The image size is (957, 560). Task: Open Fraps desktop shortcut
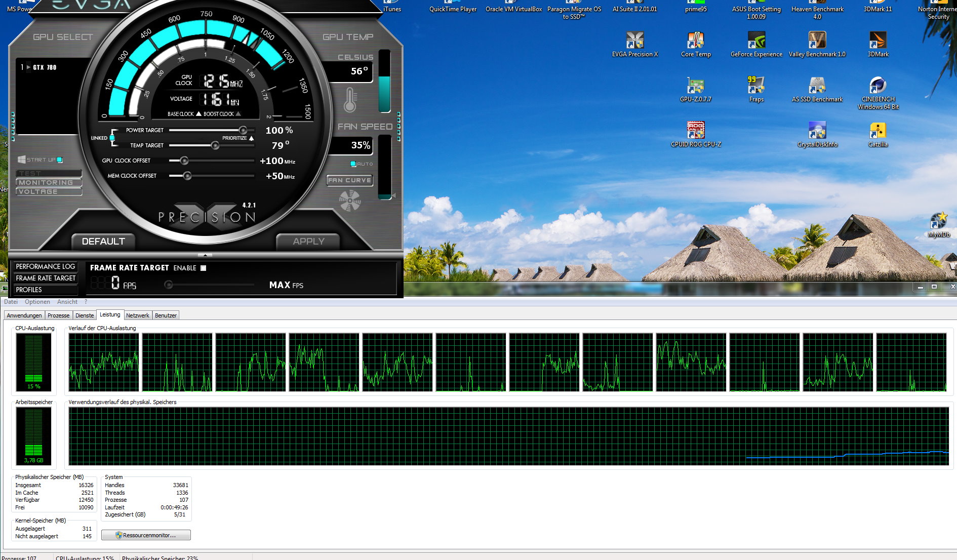(x=756, y=90)
